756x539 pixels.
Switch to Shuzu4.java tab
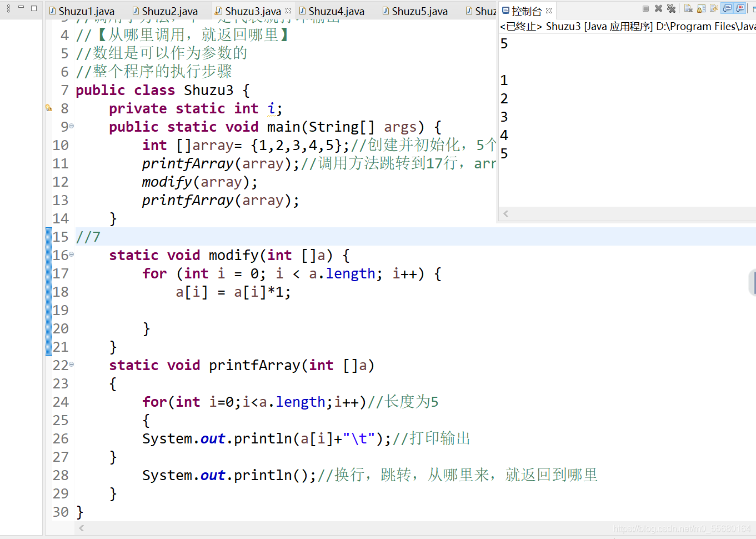coord(332,11)
